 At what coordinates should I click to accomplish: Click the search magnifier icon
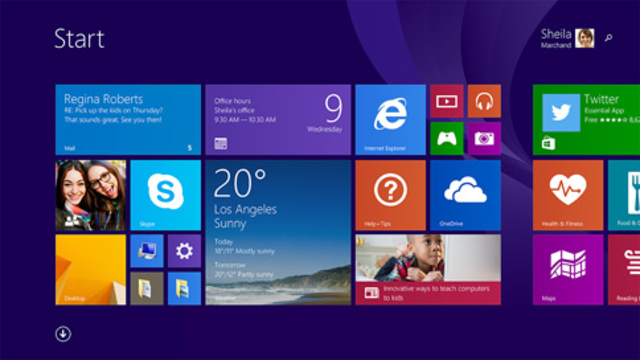coord(609,38)
